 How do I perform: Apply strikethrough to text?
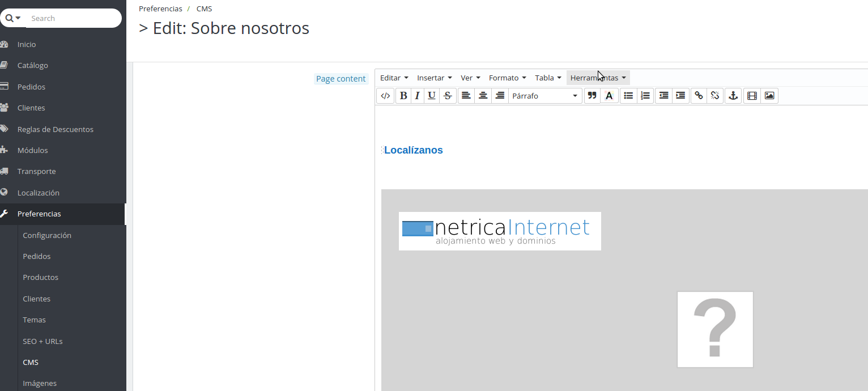pyautogui.click(x=448, y=96)
